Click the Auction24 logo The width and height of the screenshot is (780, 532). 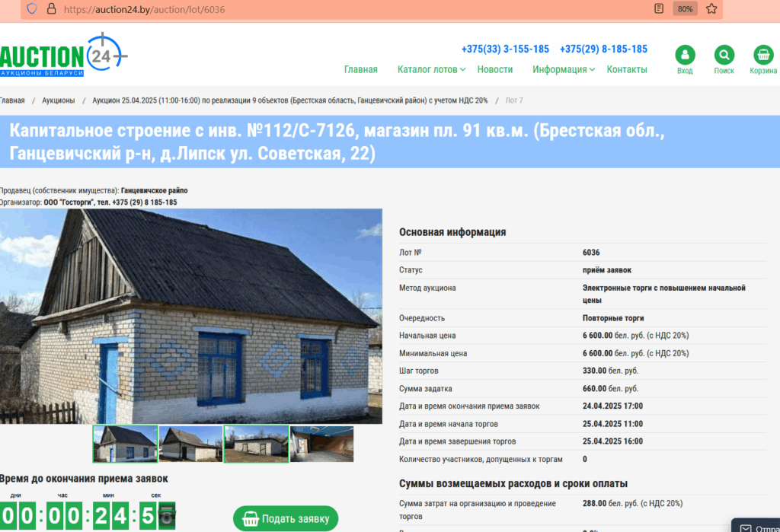[61, 56]
